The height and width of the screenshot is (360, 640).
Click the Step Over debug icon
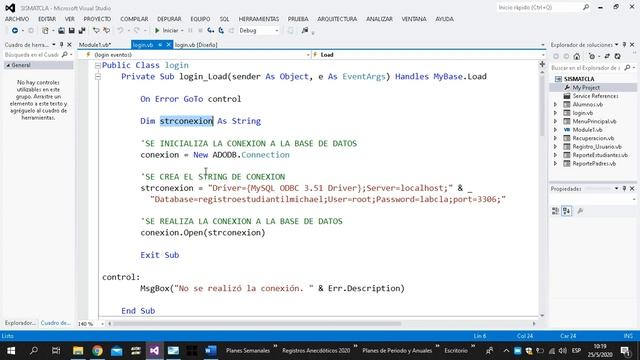pos(221,31)
